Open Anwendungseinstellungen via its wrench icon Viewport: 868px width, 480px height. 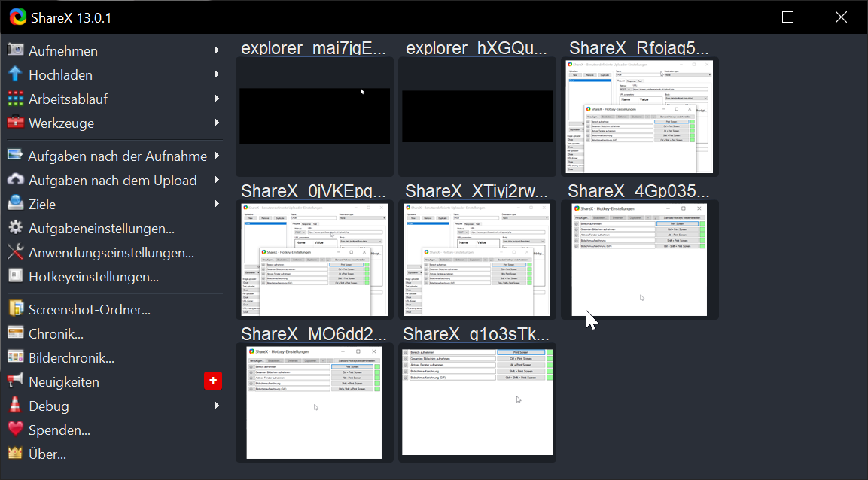(16, 252)
